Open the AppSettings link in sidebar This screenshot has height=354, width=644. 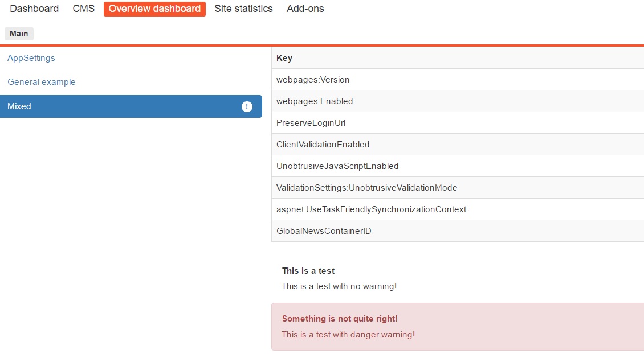pyautogui.click(x=31, y=58)
